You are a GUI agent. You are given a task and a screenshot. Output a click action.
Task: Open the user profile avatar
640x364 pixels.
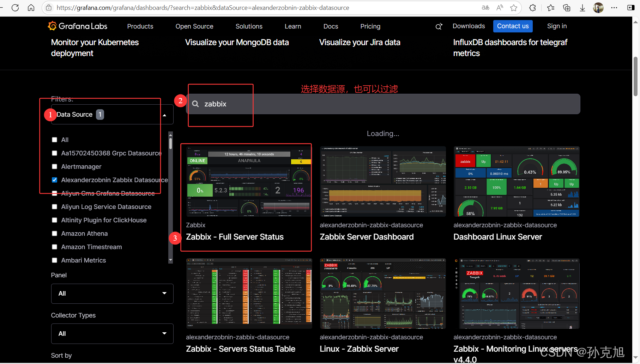598,7
